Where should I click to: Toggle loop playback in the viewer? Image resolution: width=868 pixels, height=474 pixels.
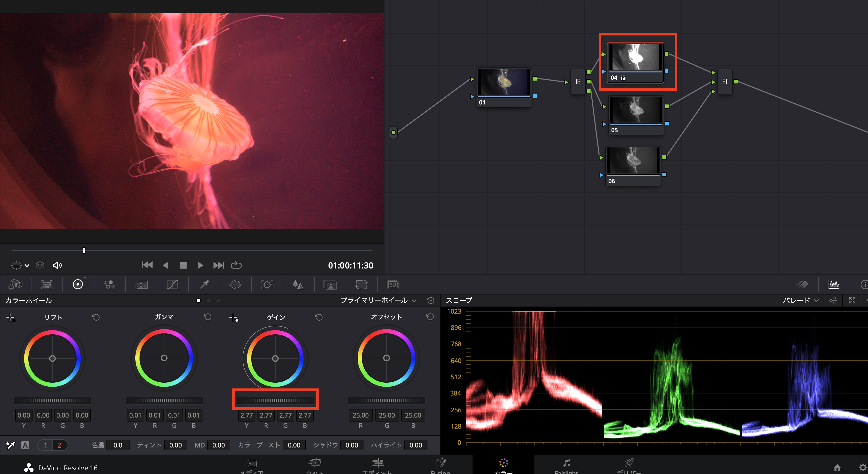[x=236, y=265]
